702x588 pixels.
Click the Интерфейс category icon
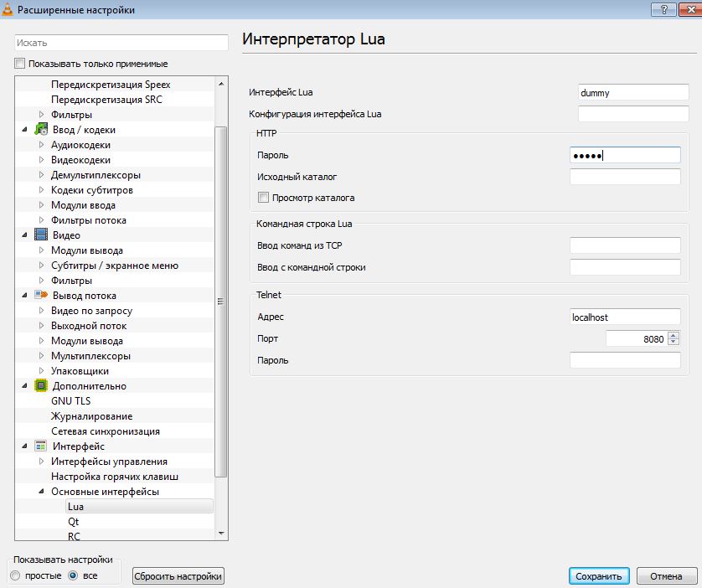pos(41,446)
